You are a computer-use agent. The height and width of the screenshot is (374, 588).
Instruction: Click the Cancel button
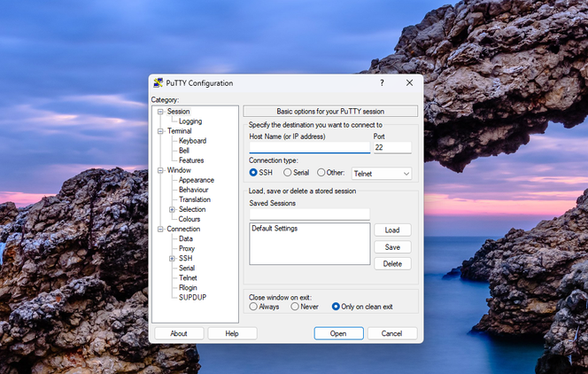click(392, 333)
